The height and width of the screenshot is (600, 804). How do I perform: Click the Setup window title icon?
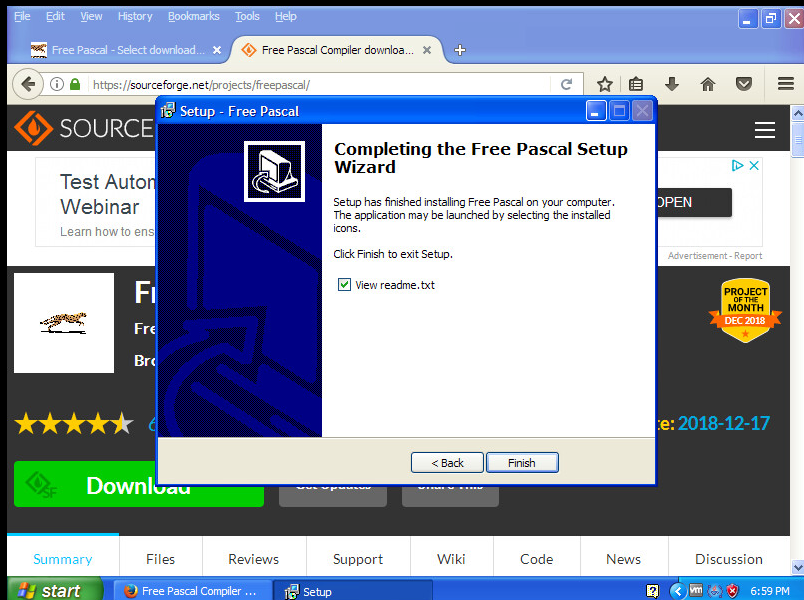click(168, 110)
